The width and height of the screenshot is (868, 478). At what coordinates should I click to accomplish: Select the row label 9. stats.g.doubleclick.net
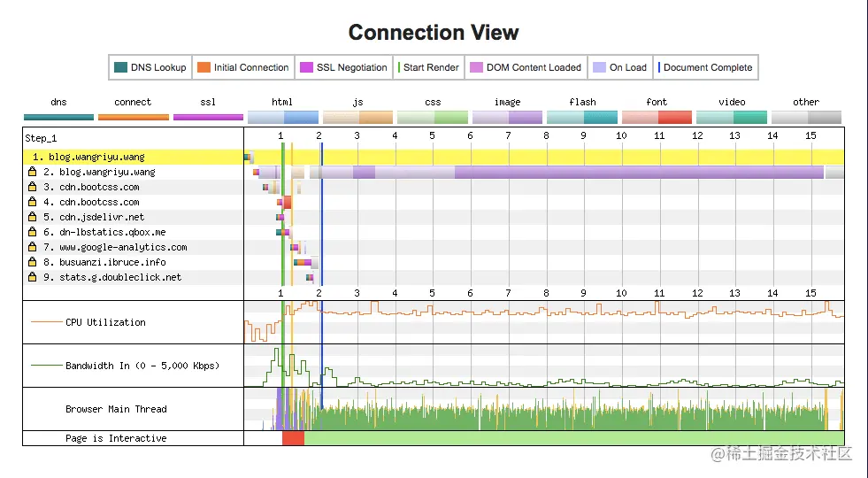click(112, 276)
